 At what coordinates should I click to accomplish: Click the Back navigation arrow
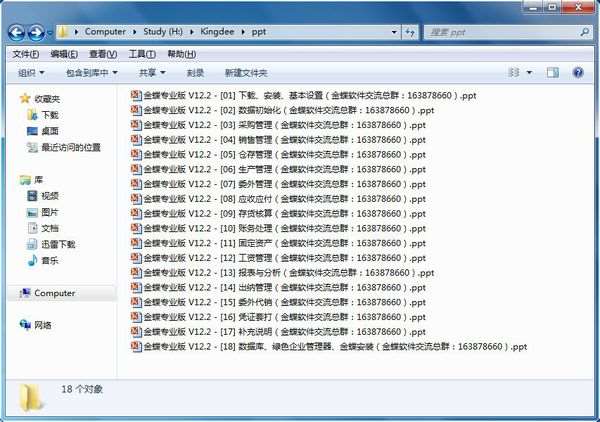(16, 33)
